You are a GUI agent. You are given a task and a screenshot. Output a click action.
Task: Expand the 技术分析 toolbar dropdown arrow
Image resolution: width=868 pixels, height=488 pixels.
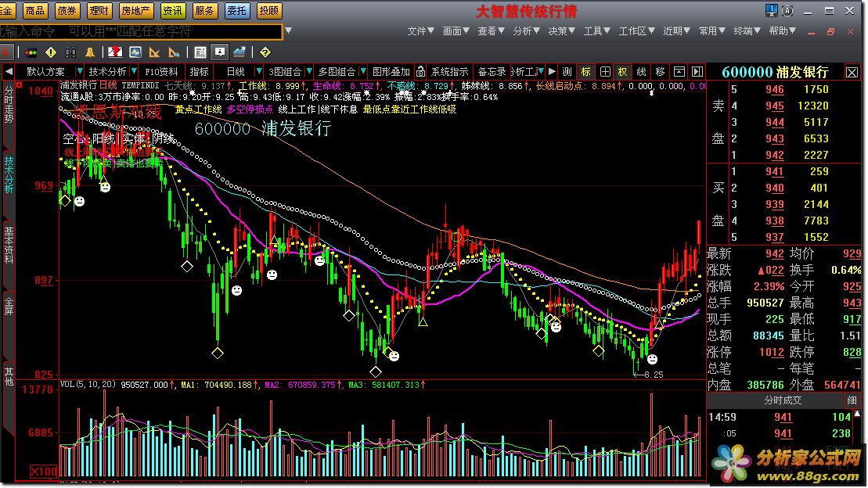tap(133, 71)
